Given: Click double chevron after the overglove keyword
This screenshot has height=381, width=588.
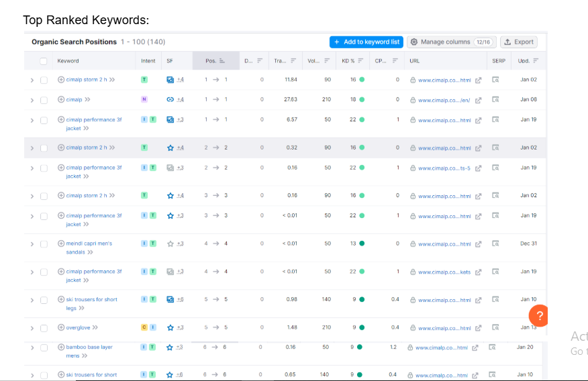Looking at the screenshot, I should point(95,327).
